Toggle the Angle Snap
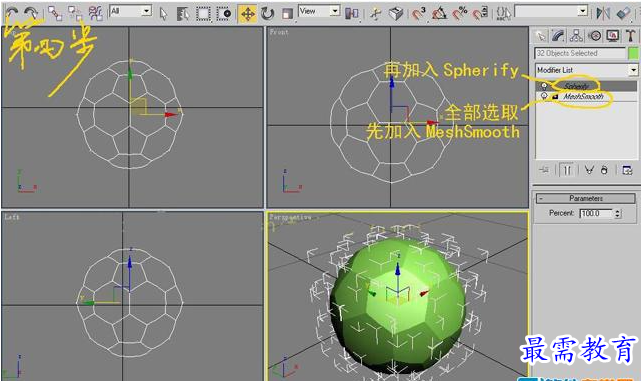The height and width of the screenshot is (381, 644). pos(439,14)
